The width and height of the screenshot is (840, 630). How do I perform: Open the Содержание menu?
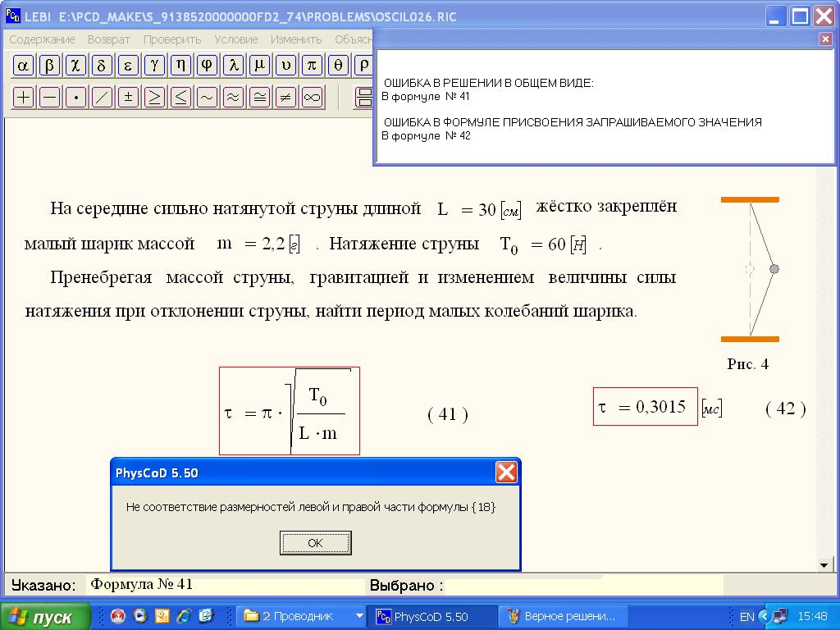[x=42, y=39]
